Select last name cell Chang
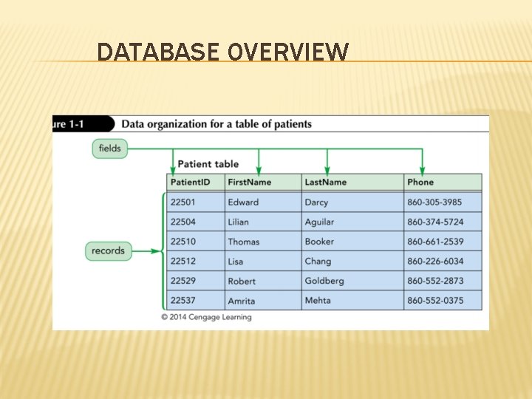The height and width of the screenshot is (399, 532). coord(353,262)
